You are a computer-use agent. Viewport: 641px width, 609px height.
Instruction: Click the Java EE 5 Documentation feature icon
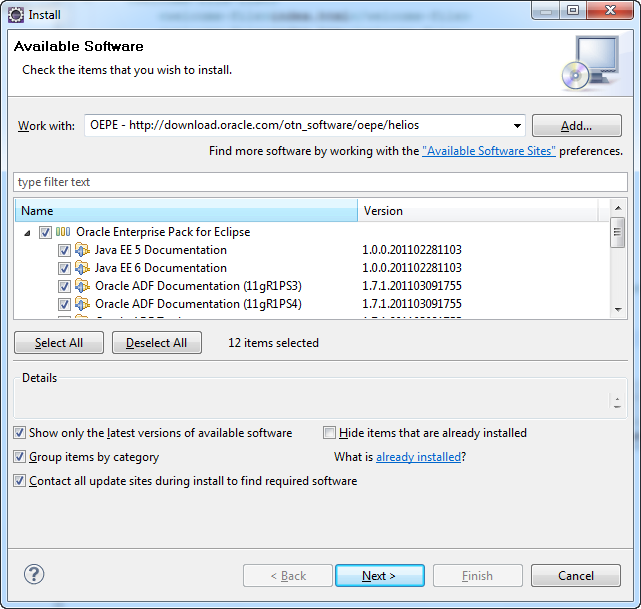coord(82,250)
